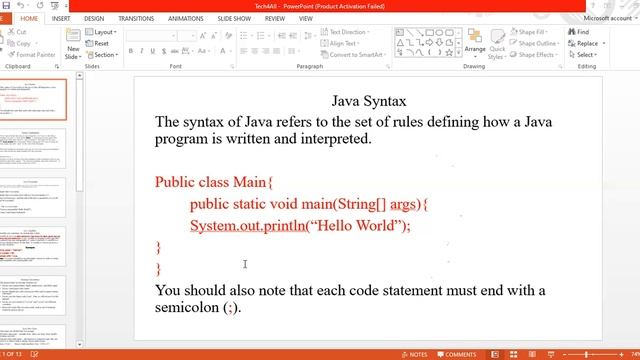The image size is (640, 360).
Task: Select the second slide thumbnail
Action: coord(33,148)
